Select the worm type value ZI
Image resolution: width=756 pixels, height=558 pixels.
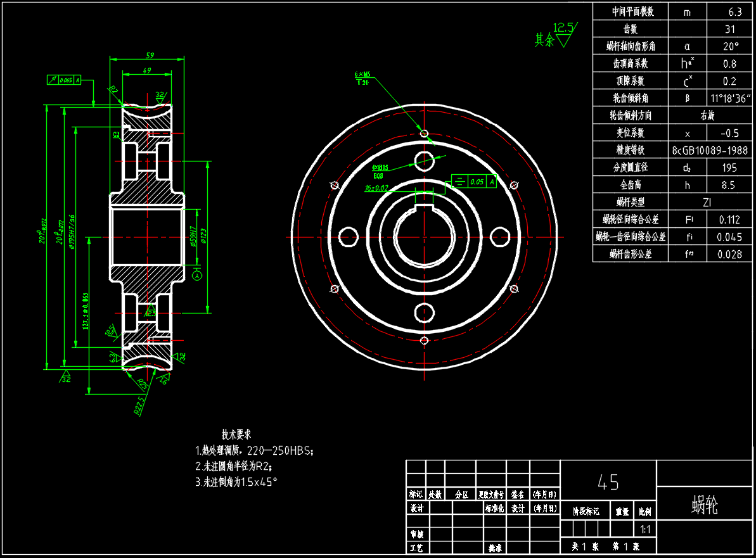coord(707,203)
